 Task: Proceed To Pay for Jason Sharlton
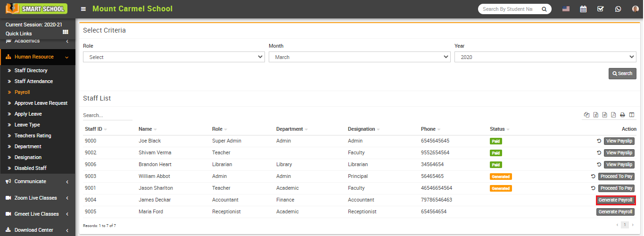pos(616,188)
